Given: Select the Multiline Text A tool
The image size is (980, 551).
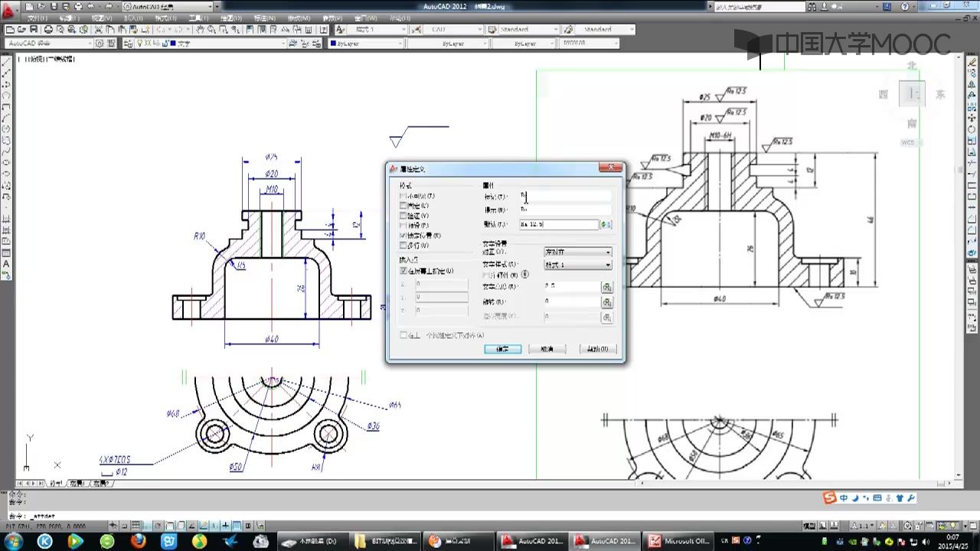Looking at the screenshot, I should pyautogui.click(x=6, y=264).
